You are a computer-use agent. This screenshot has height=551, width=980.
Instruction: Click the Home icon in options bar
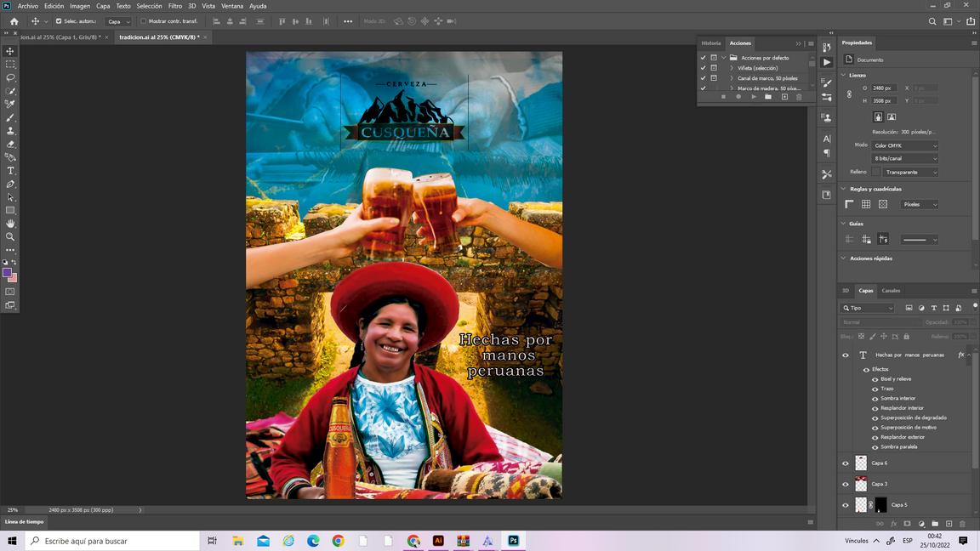[x=14, y=21]
